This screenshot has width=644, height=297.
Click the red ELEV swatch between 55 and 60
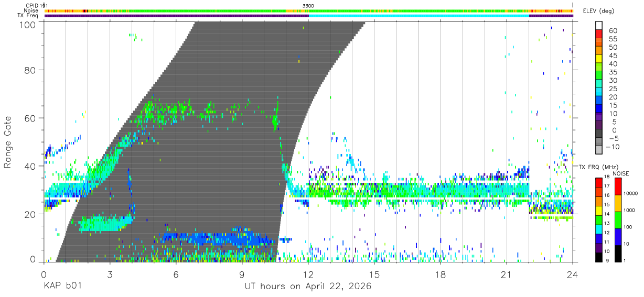pos(599,34)
